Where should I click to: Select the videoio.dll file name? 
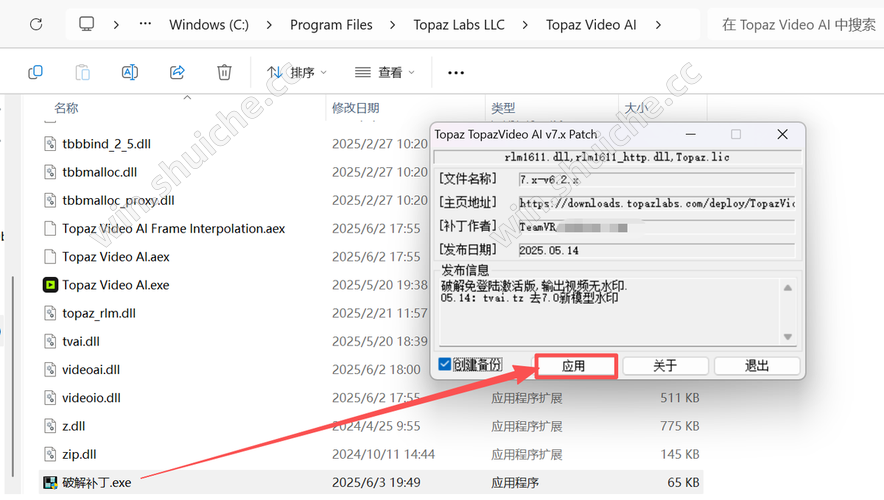91,397
